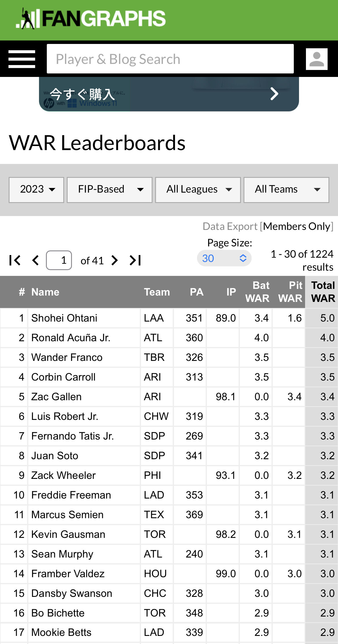The image size is (338, 644).
Task: Open the 2023 season dropdown
Action: pyautogui.click(x=36, y=190)
